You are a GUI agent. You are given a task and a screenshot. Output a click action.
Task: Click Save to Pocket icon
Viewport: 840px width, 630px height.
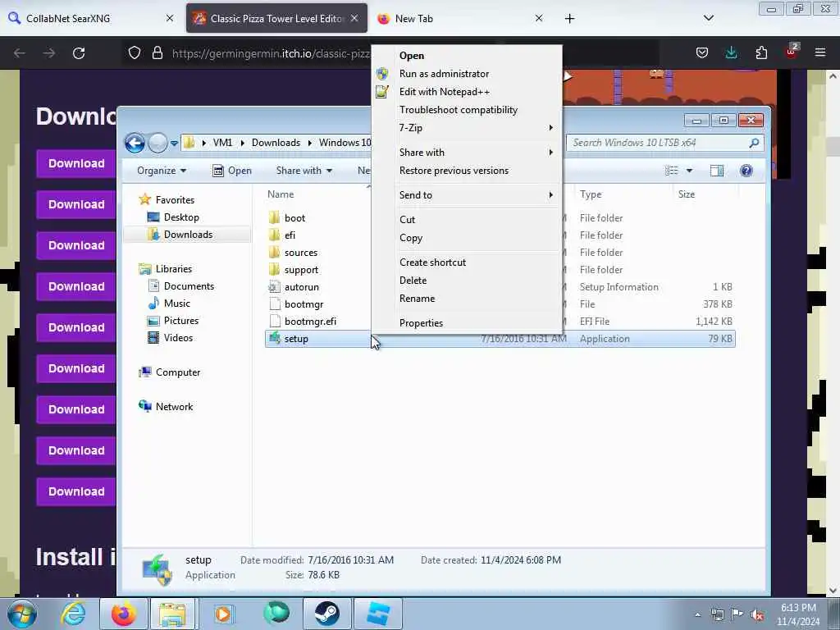(x=702, y=52)
